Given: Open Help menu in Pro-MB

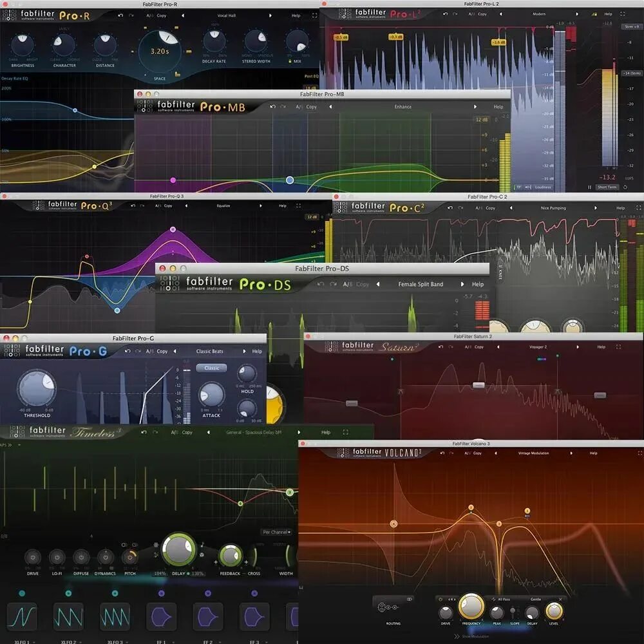Looking at the screenshot, I should [x=498, y=107].
